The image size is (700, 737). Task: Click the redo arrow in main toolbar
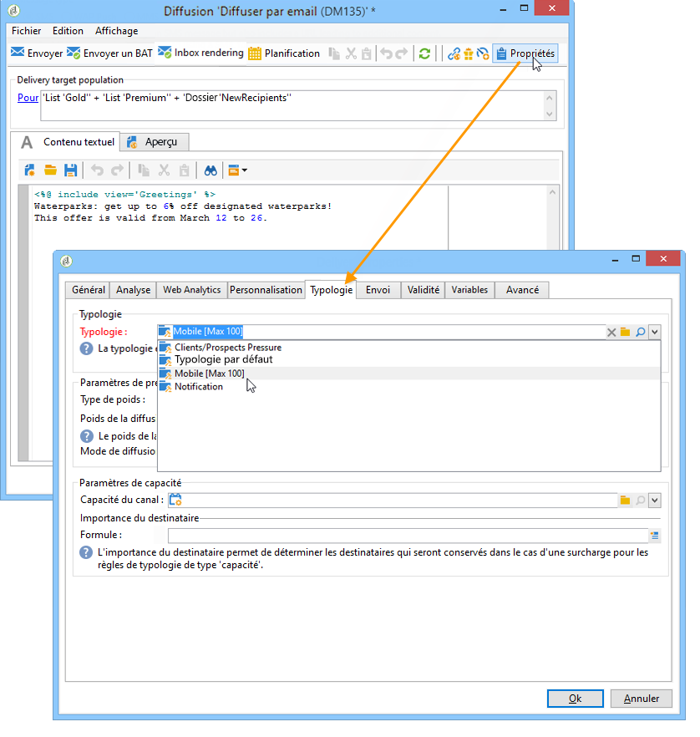click(x=401, y=53)
